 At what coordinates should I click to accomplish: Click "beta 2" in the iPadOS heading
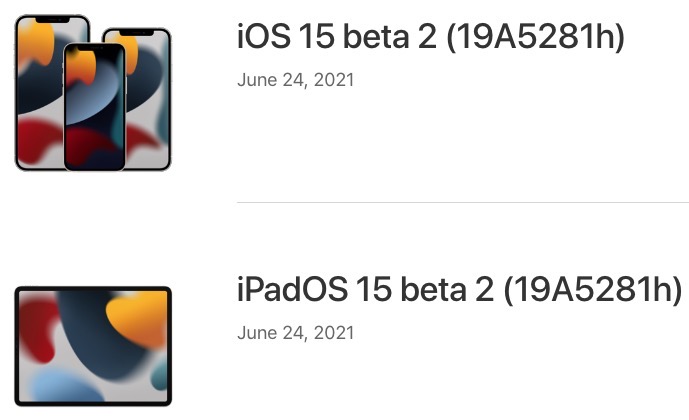pyautogui.click(x=439, y=290)
